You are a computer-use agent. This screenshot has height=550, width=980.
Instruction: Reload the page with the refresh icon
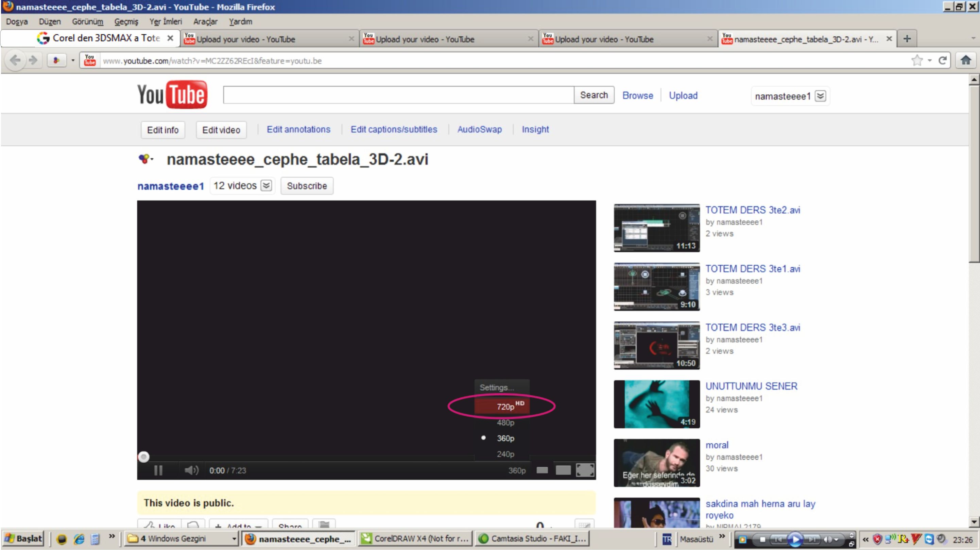click(942, 60)
